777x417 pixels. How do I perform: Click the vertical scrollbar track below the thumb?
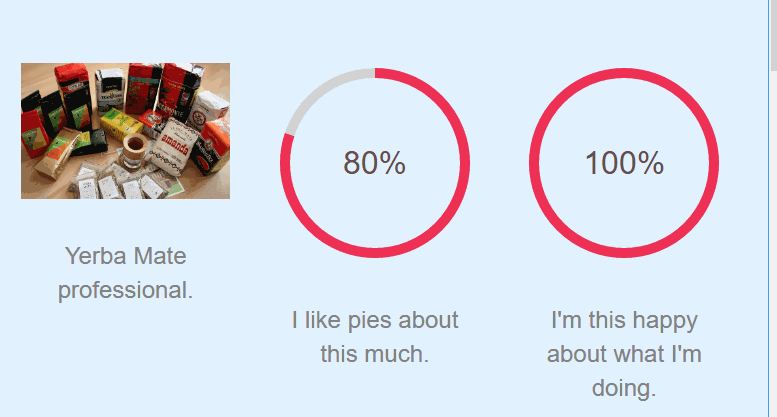click(x=774, y=243)
